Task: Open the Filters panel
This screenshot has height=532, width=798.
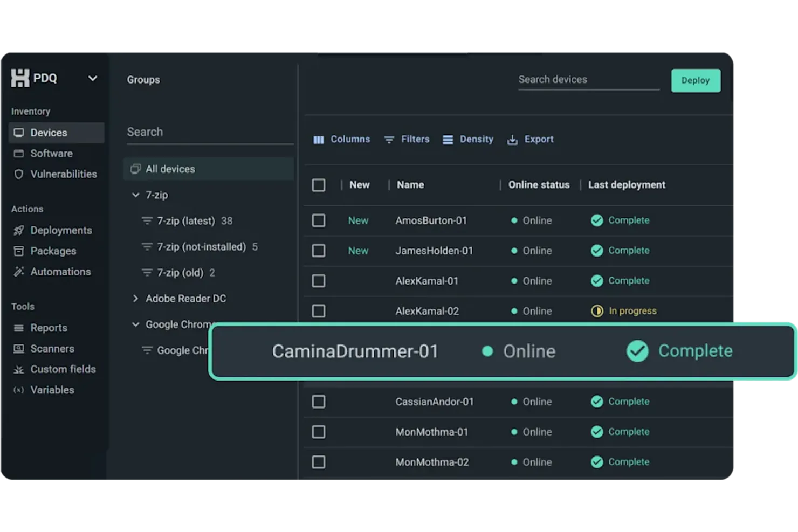Action: [x=407, y=139]
